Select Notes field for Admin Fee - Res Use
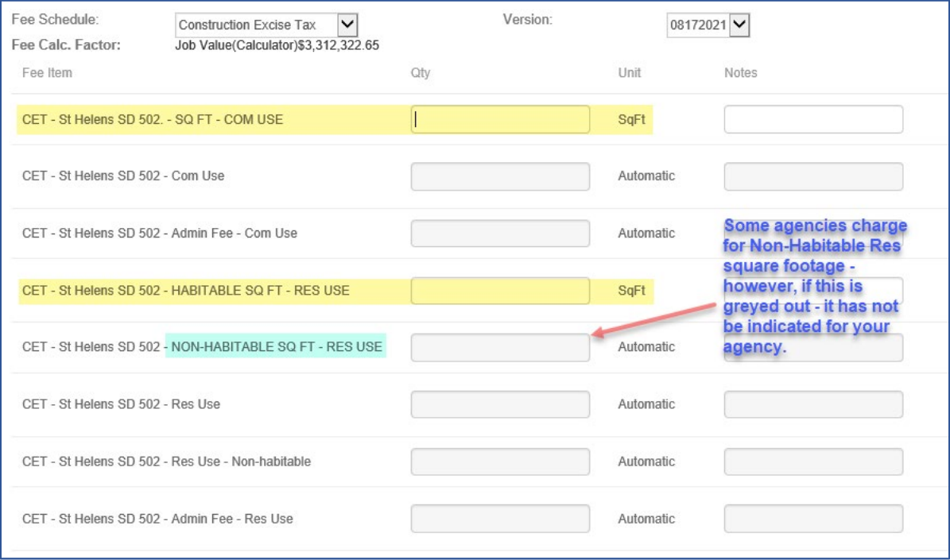 click(812, 519)
